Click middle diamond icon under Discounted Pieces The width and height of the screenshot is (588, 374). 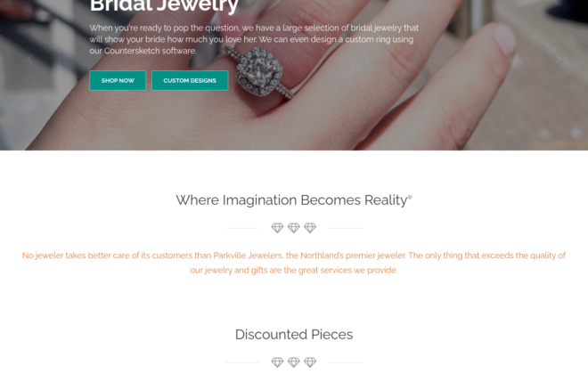294,362
